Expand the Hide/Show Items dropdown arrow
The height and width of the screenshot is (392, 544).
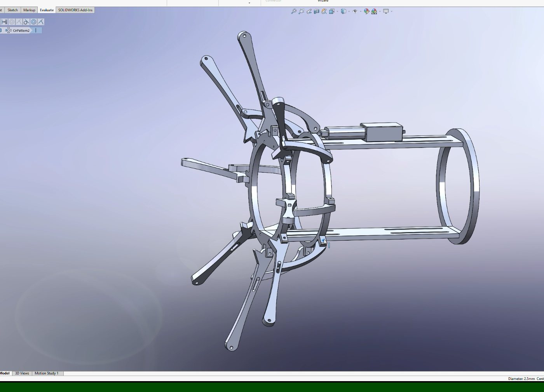[361, 11]
